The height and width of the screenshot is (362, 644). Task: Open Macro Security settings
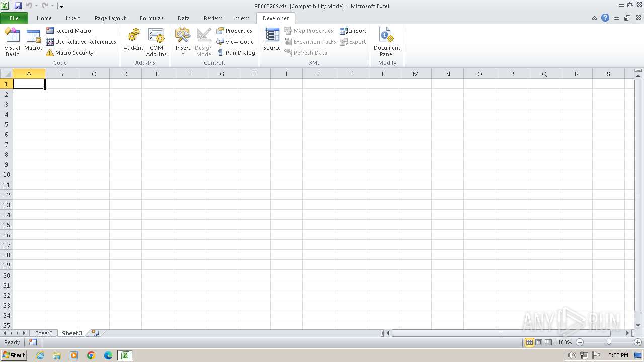tap(69, 53)
